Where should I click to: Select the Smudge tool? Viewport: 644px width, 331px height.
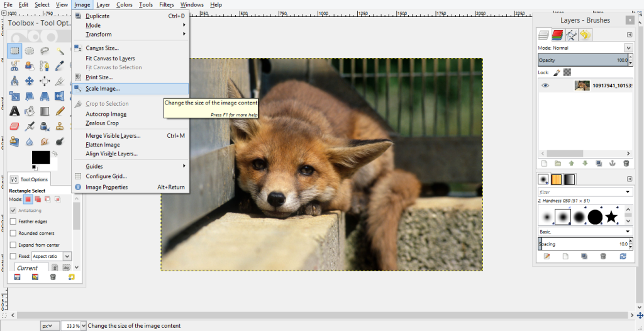point(45,142)
